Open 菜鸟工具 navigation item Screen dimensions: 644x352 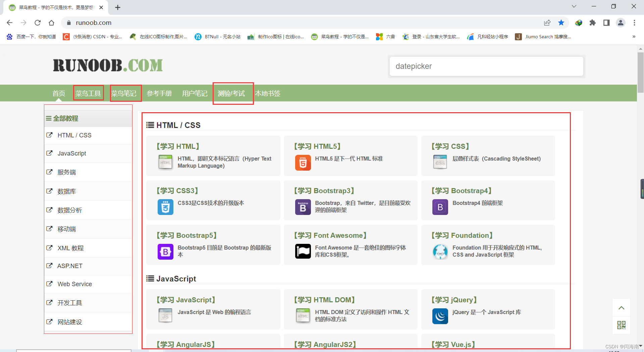pos(88,93)
